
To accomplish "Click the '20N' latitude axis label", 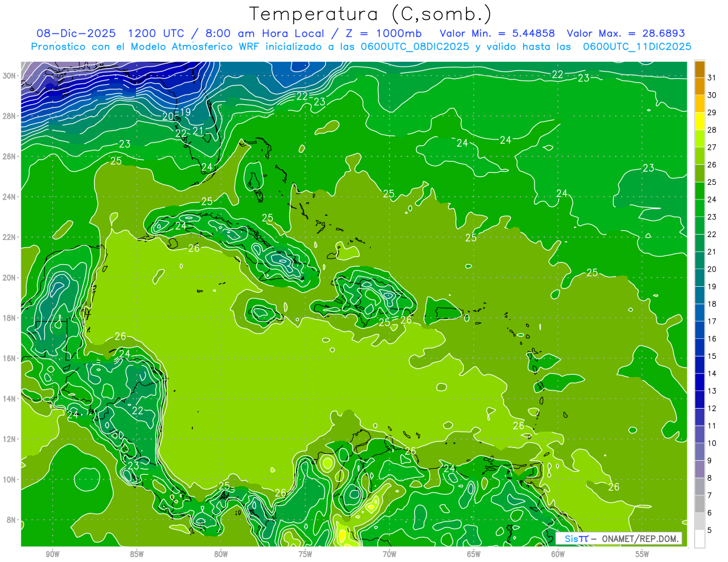I will pyautogui.click(x=10, y=278).
